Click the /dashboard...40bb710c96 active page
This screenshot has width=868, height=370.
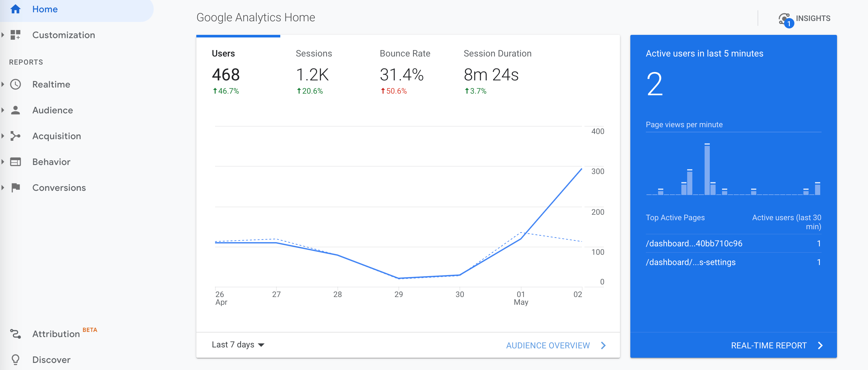click(x=694, y=243)
